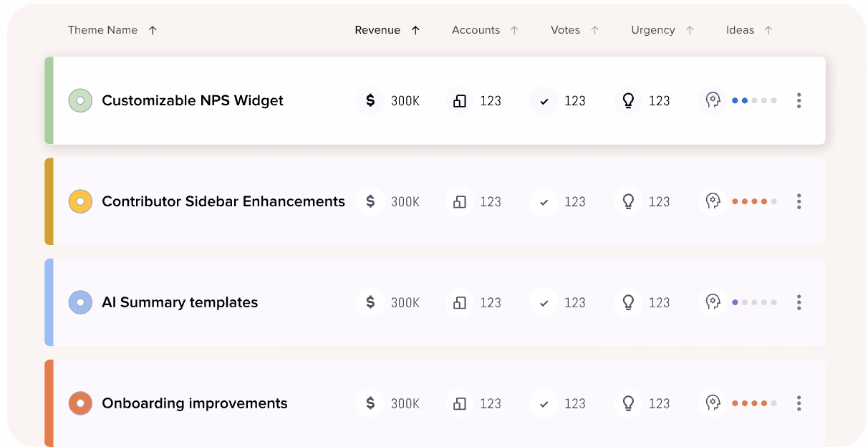Select the green circle for Customizable NPS Widget

point(80,100)
